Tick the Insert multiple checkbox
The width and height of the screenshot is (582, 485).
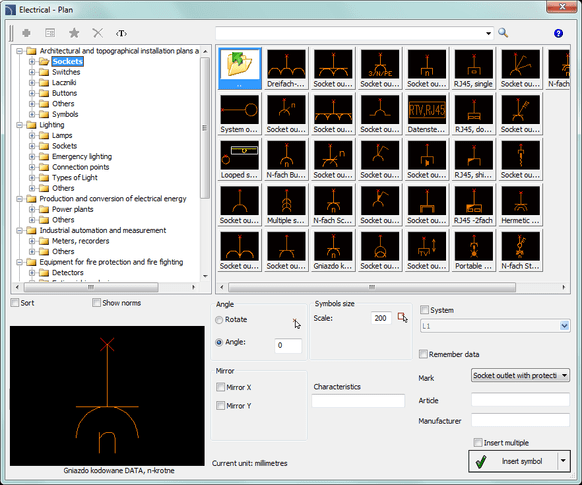point(478,442)
